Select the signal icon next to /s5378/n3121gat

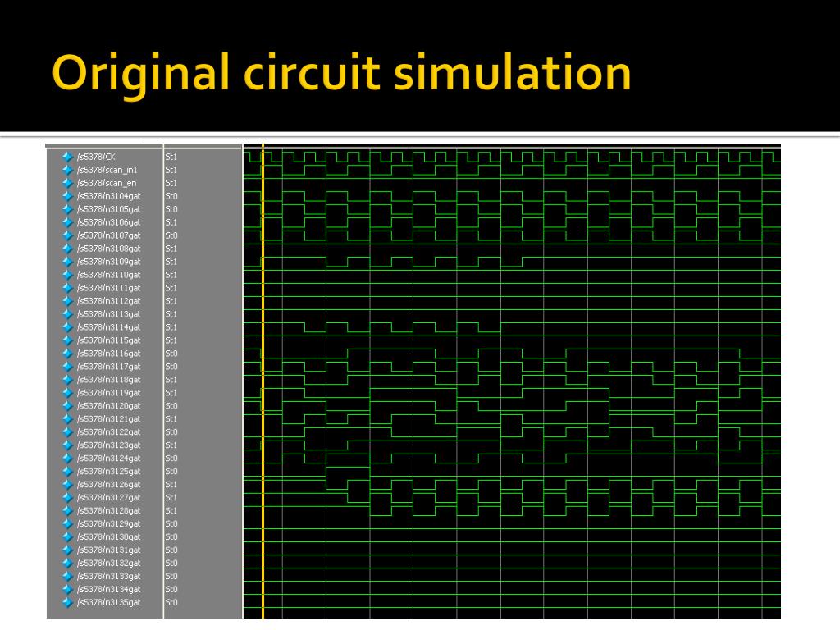[67, 419]
